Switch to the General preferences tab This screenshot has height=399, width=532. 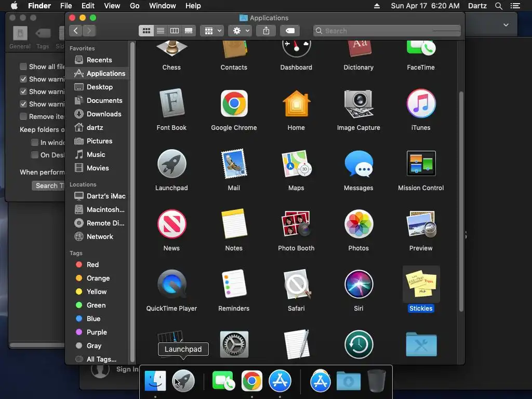[20, 37]
